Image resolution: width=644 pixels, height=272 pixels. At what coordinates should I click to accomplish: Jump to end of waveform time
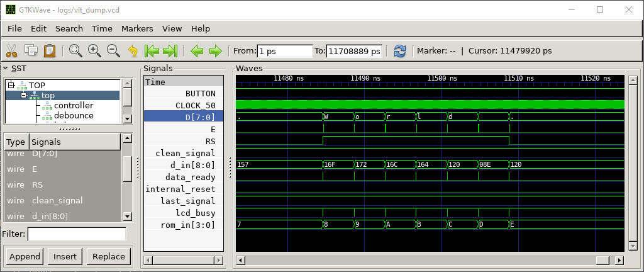pyautogui.click(x=170, y=51)
